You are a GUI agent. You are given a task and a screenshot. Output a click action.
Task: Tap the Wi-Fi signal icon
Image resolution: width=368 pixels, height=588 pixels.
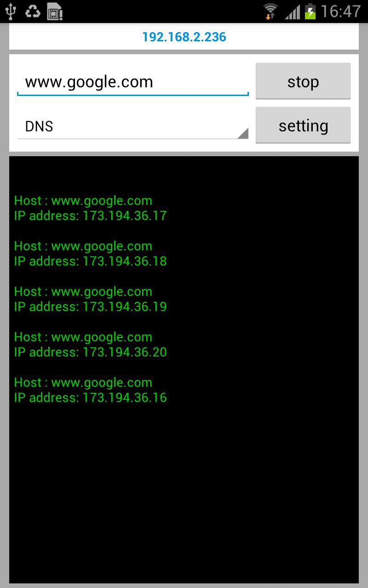click(x=270, y=11)
